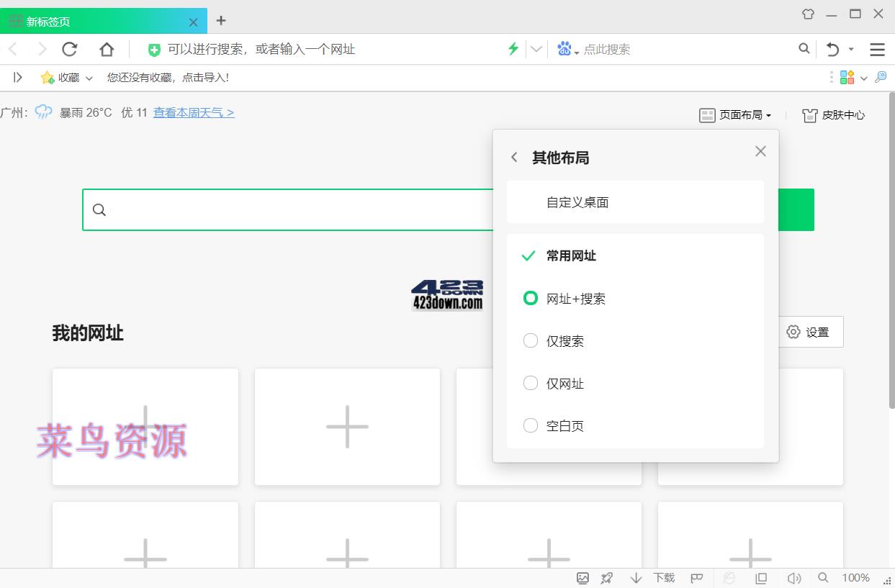
Task: Open the lightning speed mode icon
Action: click(x=513, y=49)
